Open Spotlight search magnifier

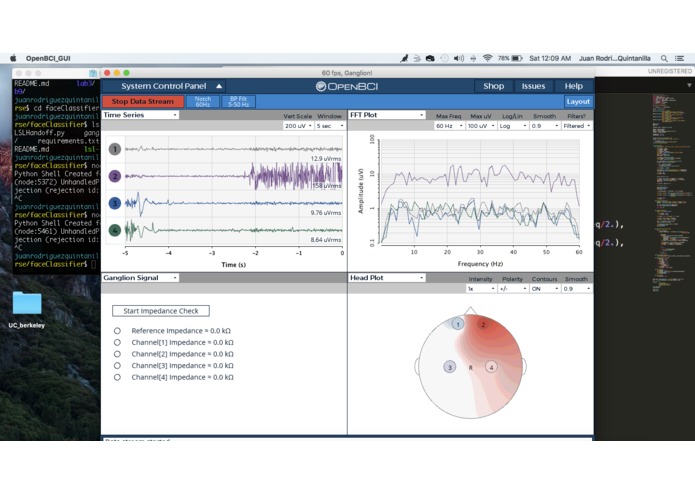[x=664, y=58]
